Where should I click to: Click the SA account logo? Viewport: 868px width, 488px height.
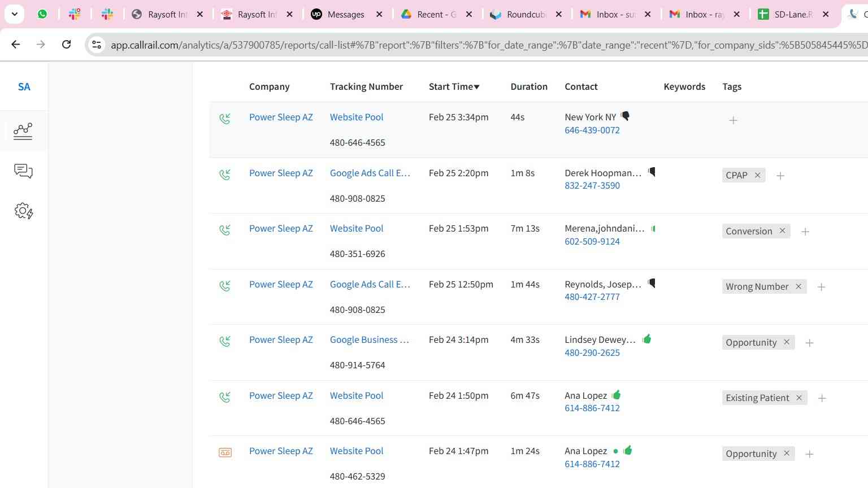[x=24, y=86]
